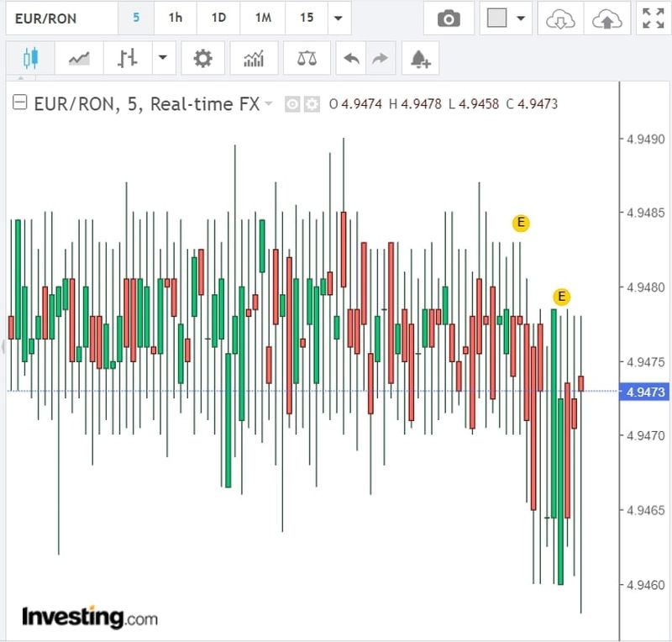The width and height of the screenshot is (672, 642).
Task: Open chart settings gear icon
Action: 202,59
